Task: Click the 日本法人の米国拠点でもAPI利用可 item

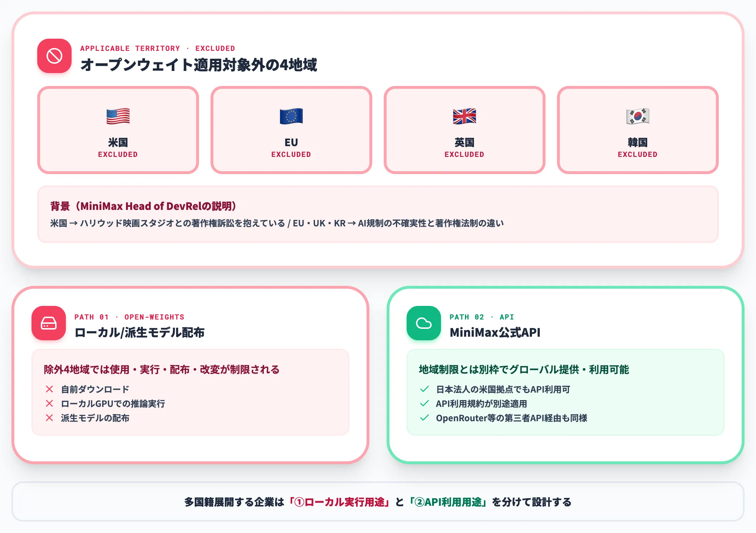Action: point(503,389)
